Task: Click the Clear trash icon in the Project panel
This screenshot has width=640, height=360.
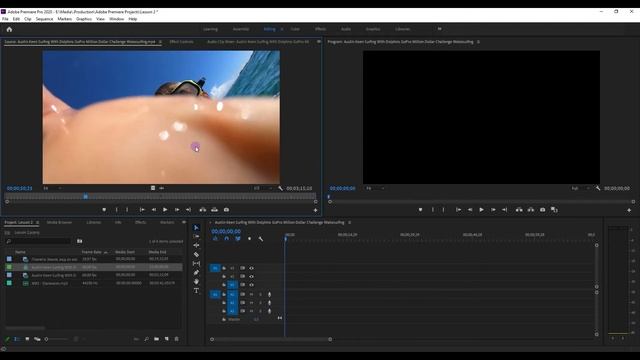Action: pyautogui.click(x=176, y=339)
